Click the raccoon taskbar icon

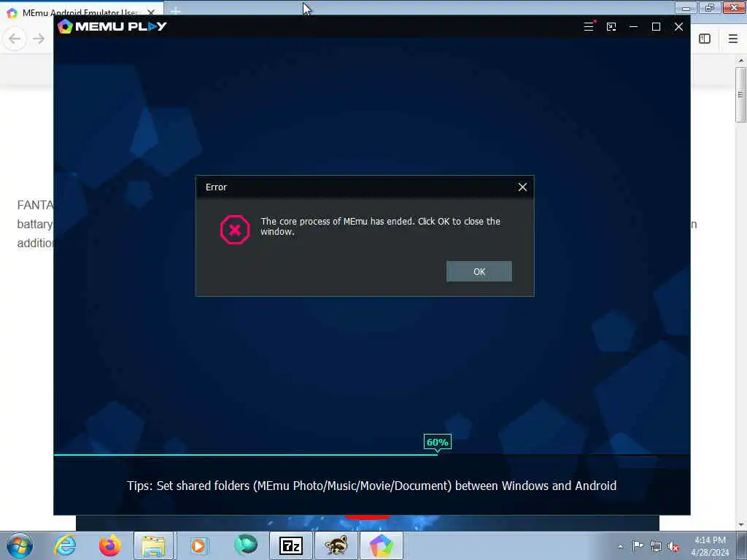[x=336, y=545]
